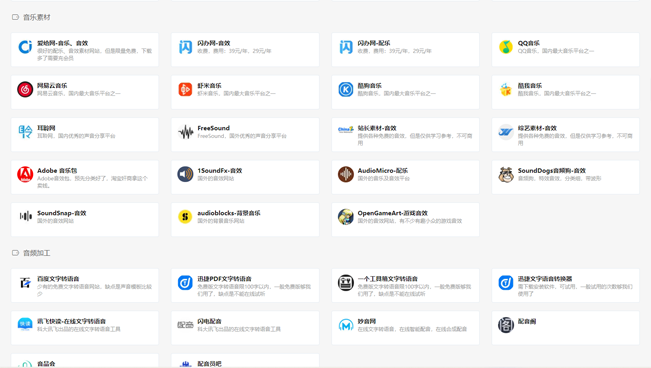
Task: Click the SoundDogs dog mascot icon
Action: tap(506, 174)
